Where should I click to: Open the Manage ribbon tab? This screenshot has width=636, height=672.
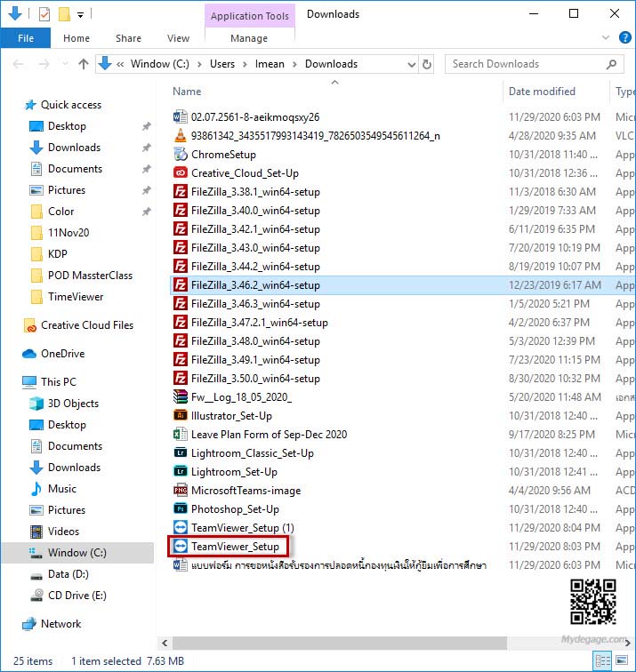[249, 38]
